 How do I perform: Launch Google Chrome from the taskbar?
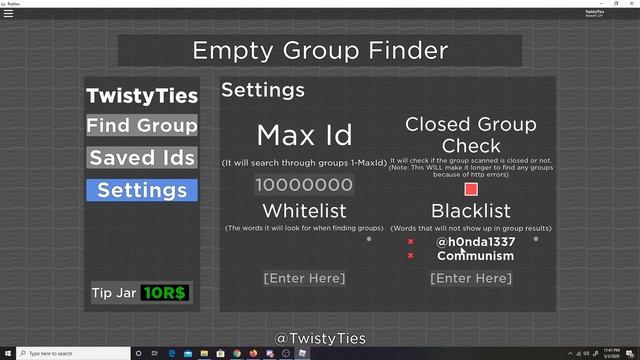click(x=237, y=353)
